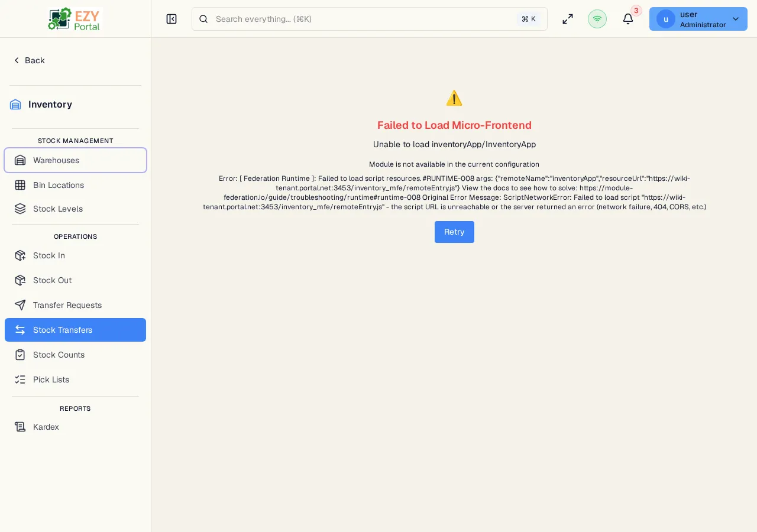
Task: Click the warning triangle icon
Action: pos(454,98)
